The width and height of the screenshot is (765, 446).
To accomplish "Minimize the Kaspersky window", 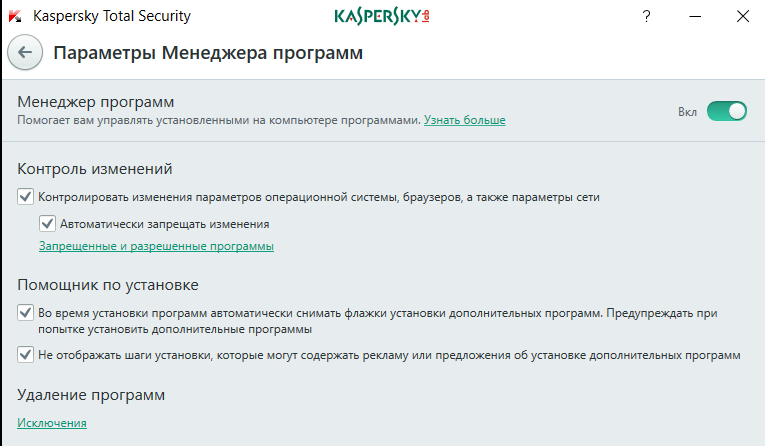I will coord(695,17).
